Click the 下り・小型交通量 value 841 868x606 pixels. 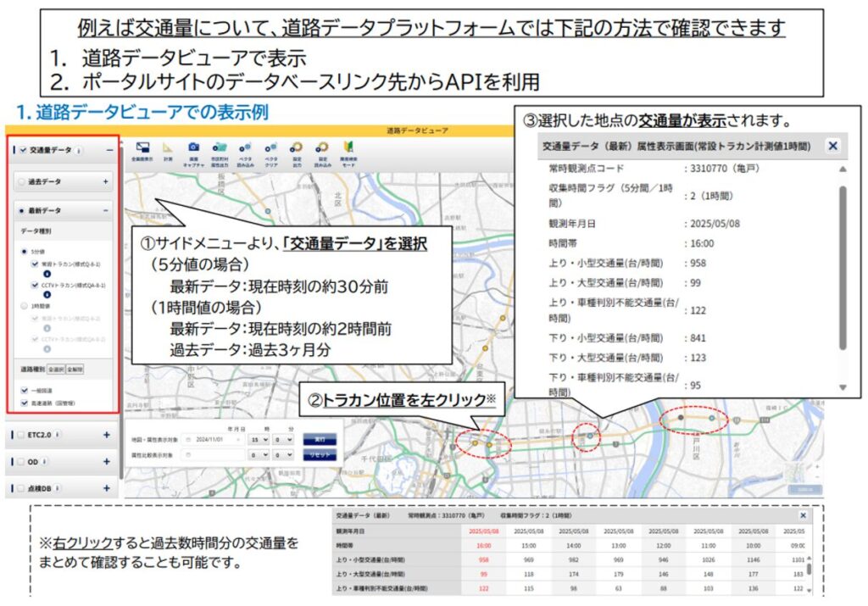[x=698, y=338]
